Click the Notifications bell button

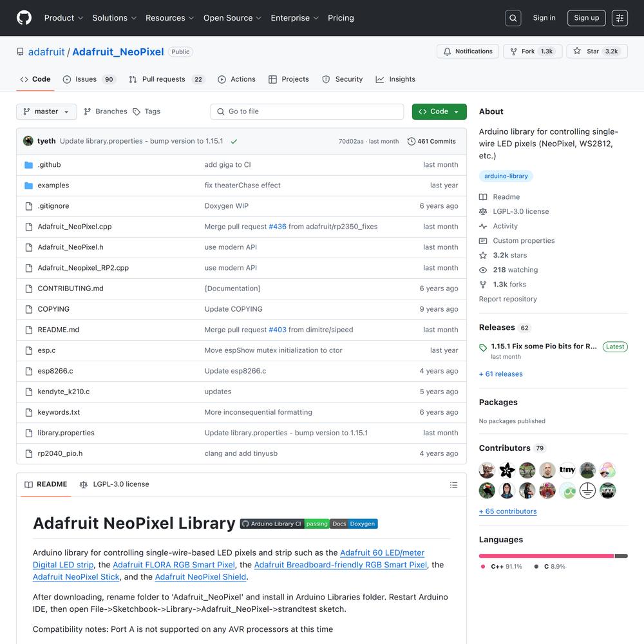tap(468, 52)
